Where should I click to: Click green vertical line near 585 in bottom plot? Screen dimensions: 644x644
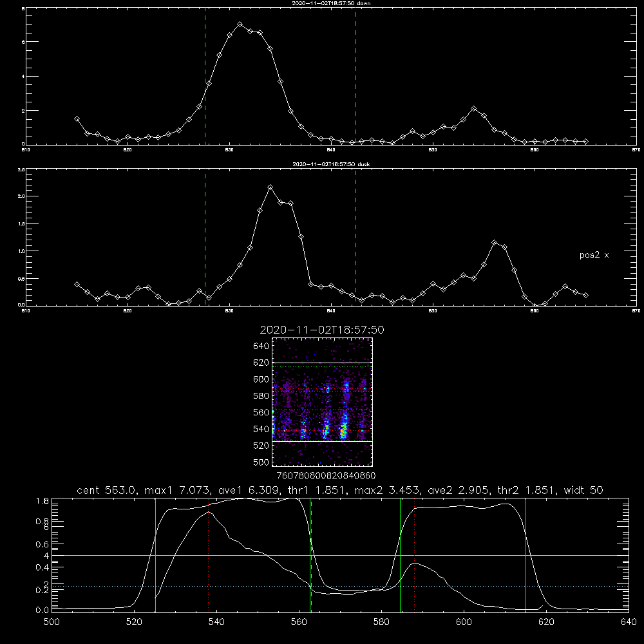400,555
